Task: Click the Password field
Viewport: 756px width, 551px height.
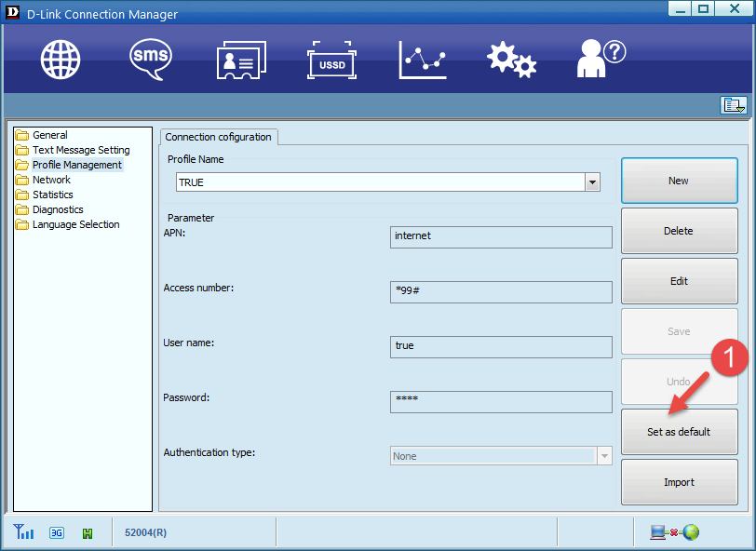Action: [501, 402]
